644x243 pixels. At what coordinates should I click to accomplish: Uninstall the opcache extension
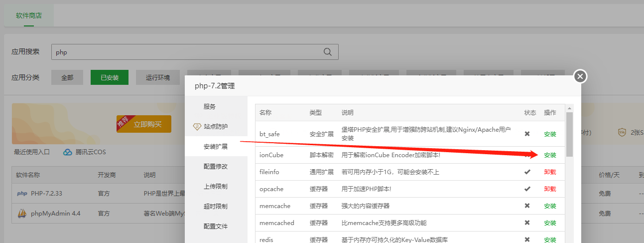(x=550, y=189)
